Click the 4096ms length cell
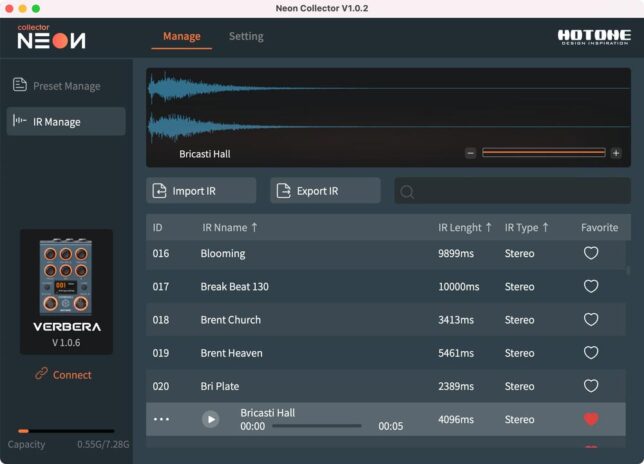 click(456, 420)
